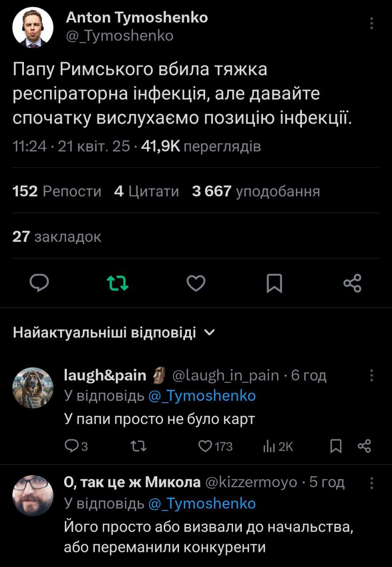Share the main post
The height and width of the screenshot is (567, 392).
click(353, 283)
